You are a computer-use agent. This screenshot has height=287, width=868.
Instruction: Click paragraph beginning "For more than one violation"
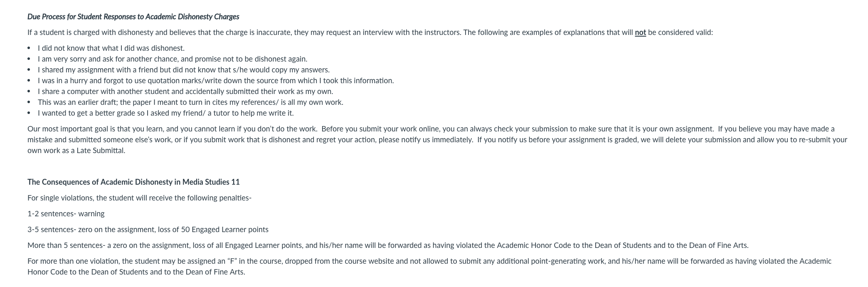point(429,267)
